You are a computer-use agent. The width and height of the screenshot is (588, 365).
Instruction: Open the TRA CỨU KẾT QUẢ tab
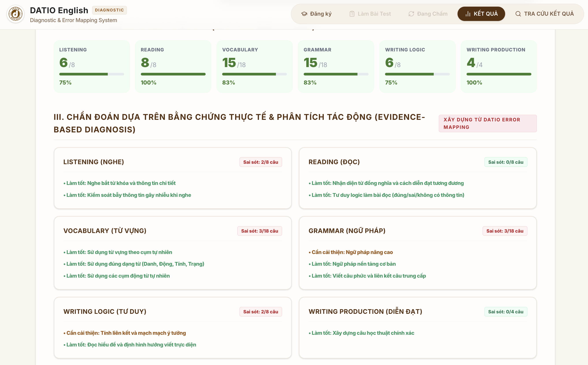[x=544, y=14]
